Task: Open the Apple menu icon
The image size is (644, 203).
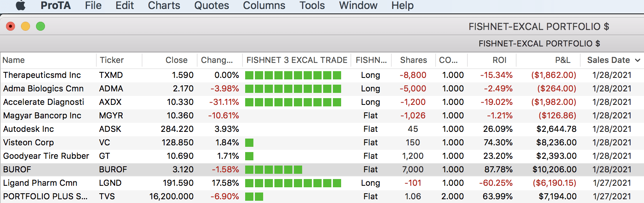Action: point(21,5)
